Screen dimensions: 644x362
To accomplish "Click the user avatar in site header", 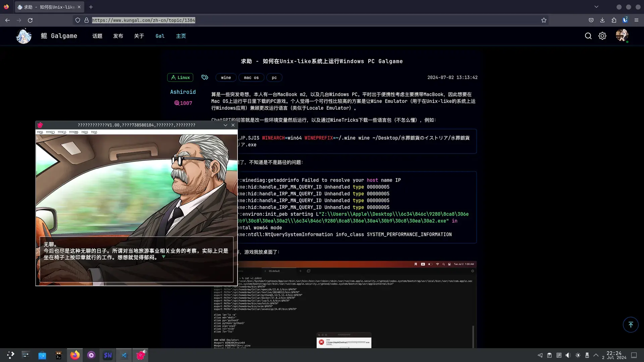I will pos(622,35).
